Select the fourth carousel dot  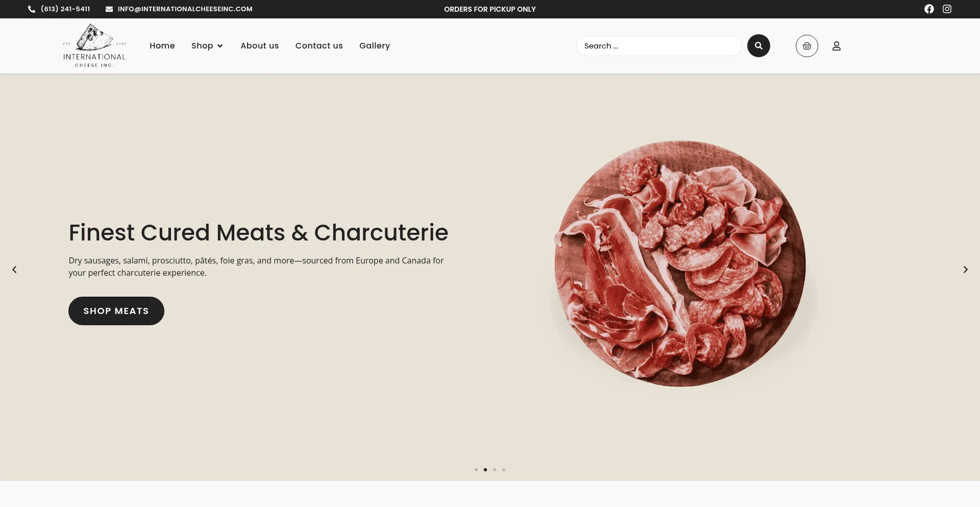[504, 470]
